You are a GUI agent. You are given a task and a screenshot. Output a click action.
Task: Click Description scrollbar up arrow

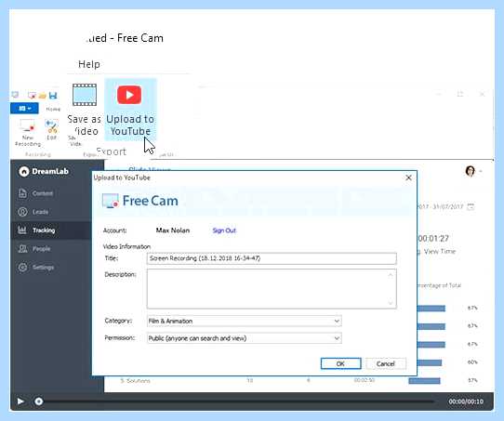(x=391, y=275)
